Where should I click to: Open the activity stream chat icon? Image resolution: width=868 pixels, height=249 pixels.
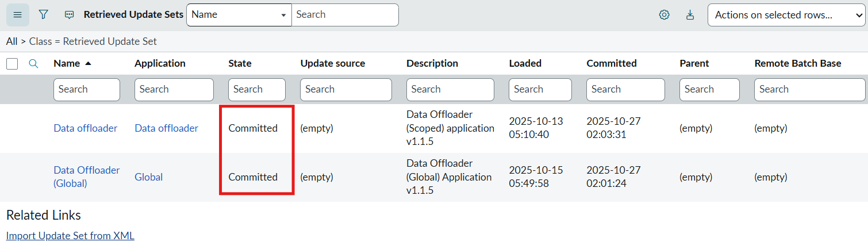click(70, 15)
